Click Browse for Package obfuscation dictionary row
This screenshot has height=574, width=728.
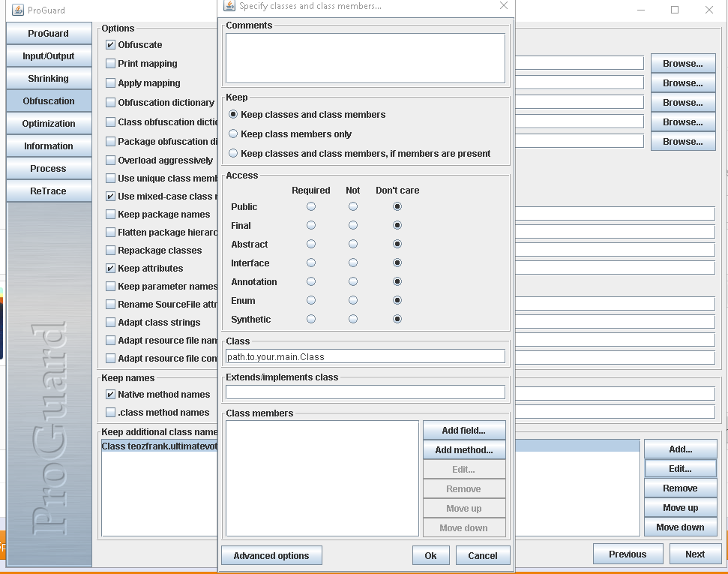coord(683,141)
